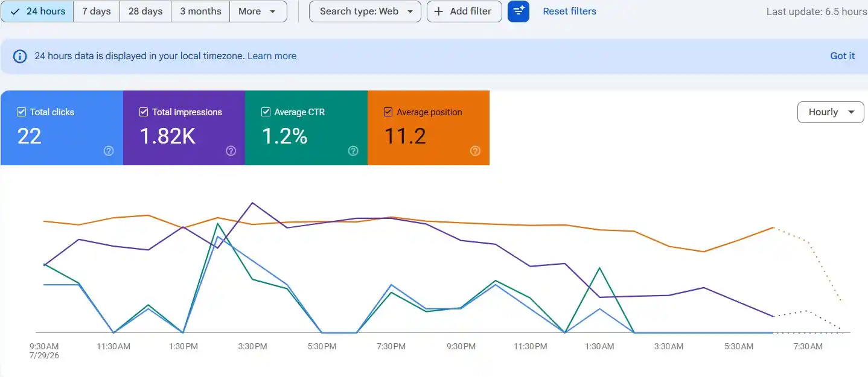Click the Average position value 11.2
This screenshot has height=377, width=868.
coord(405,136)
